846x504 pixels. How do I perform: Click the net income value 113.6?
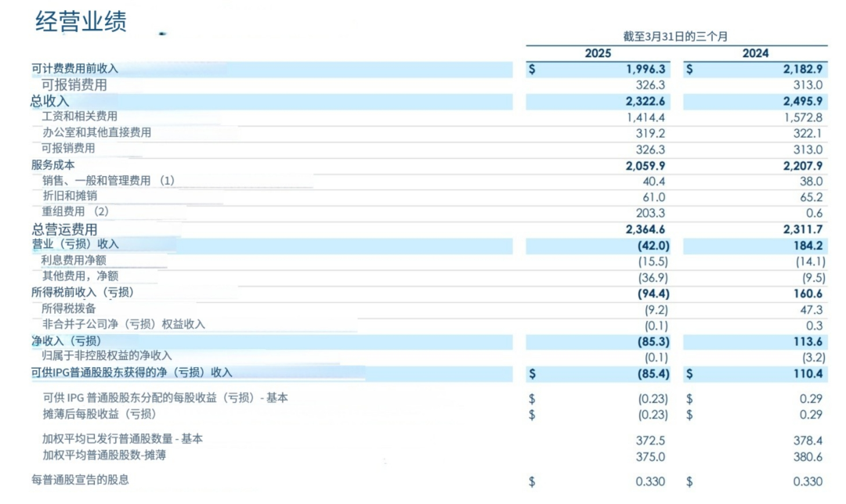click(x=808, y=342)
